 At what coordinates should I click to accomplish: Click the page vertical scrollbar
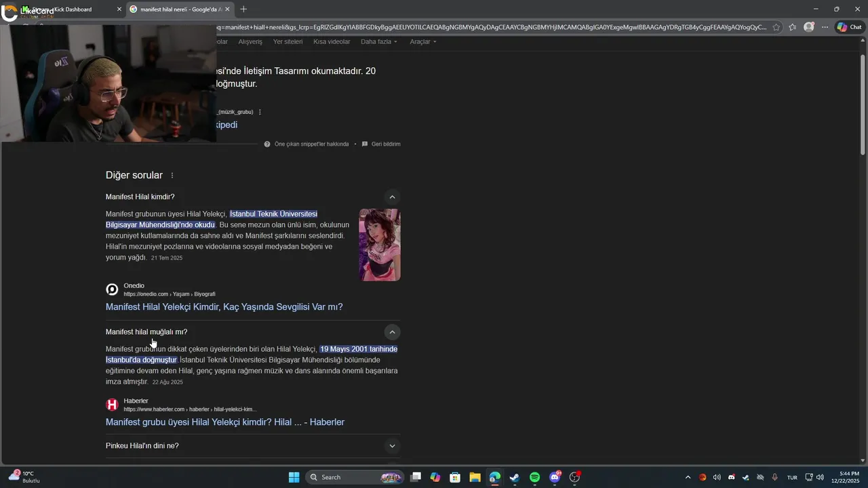click(x=863, y=105)
